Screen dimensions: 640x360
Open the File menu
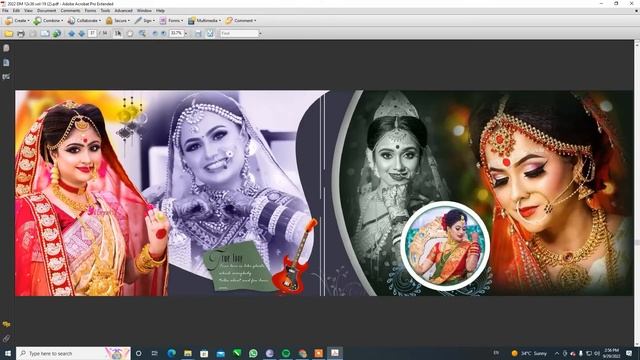point(5,11)
